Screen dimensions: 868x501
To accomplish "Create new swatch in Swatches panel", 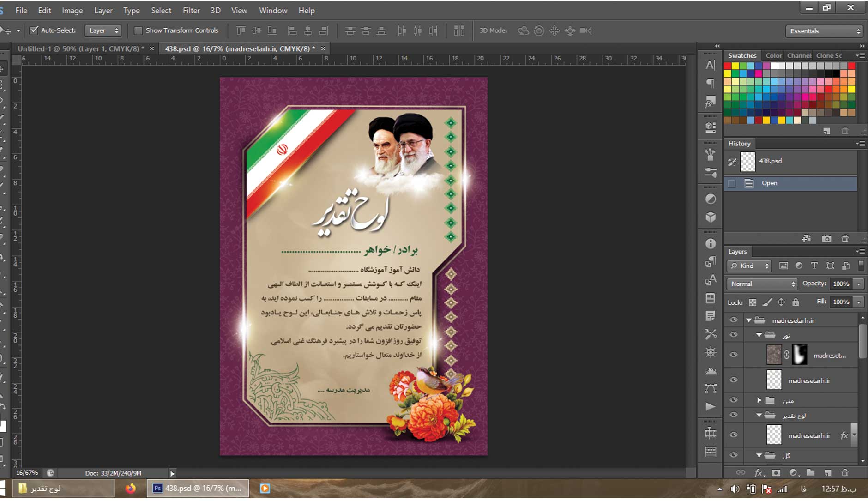I will pyautogui.click(x=826, y=131).
